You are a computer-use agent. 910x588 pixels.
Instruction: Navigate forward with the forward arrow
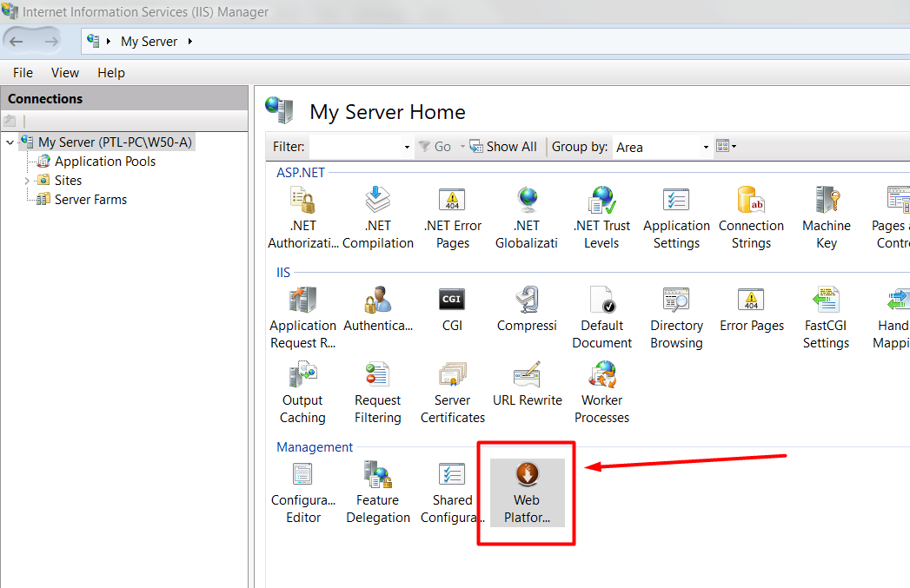(x=51, y=42)
